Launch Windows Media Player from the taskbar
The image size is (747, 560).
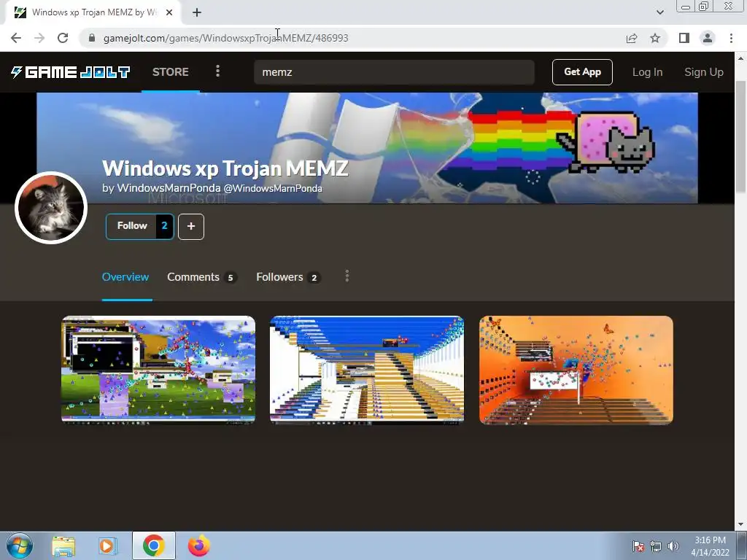(x=108, y=545)
